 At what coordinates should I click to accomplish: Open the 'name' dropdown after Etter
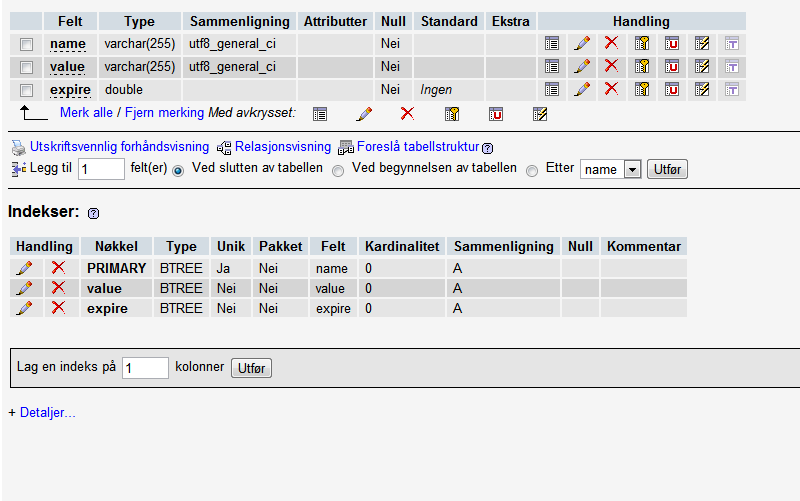pos(610,169)
